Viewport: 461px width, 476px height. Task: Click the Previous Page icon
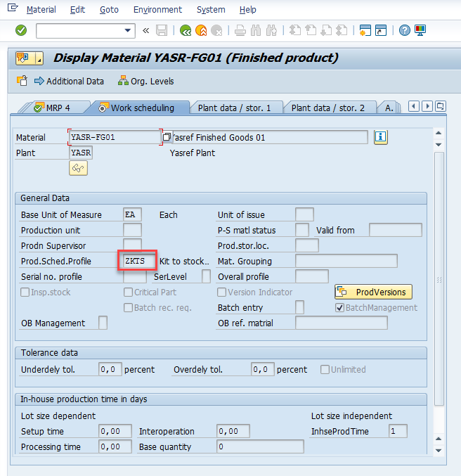(x=310, y=30)
